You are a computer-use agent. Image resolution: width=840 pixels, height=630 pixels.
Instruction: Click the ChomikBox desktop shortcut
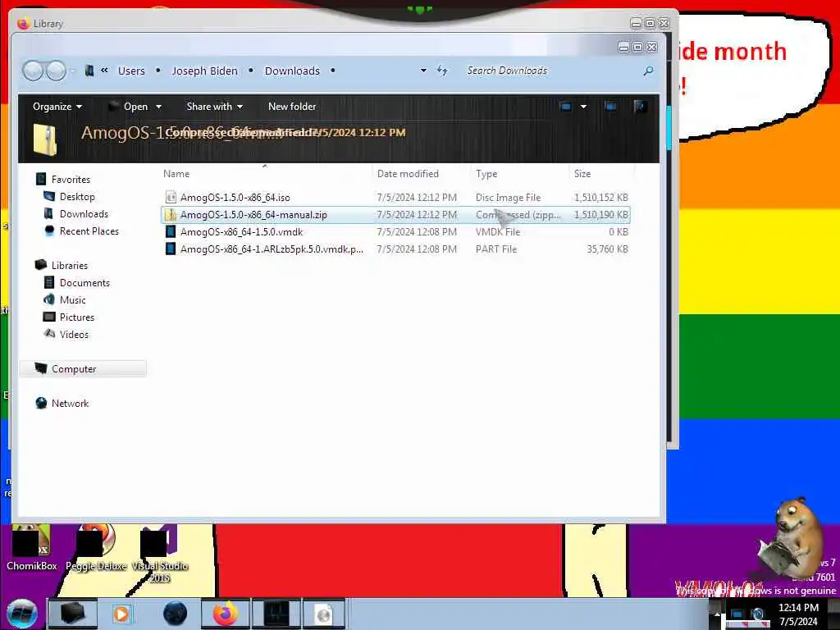pyautogui.click(x=31, y=549)
